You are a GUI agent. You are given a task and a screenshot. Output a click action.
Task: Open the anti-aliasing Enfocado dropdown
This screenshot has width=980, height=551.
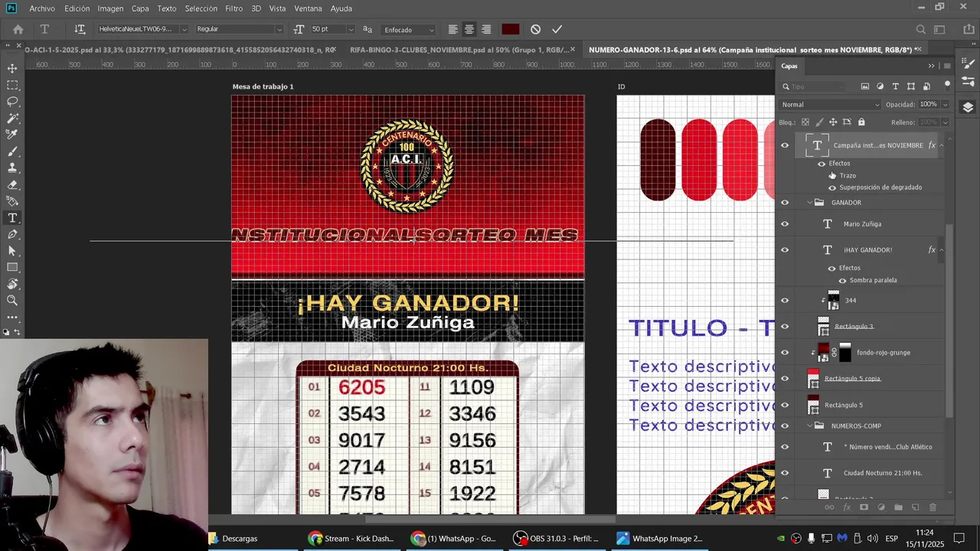tap(409, 29)
